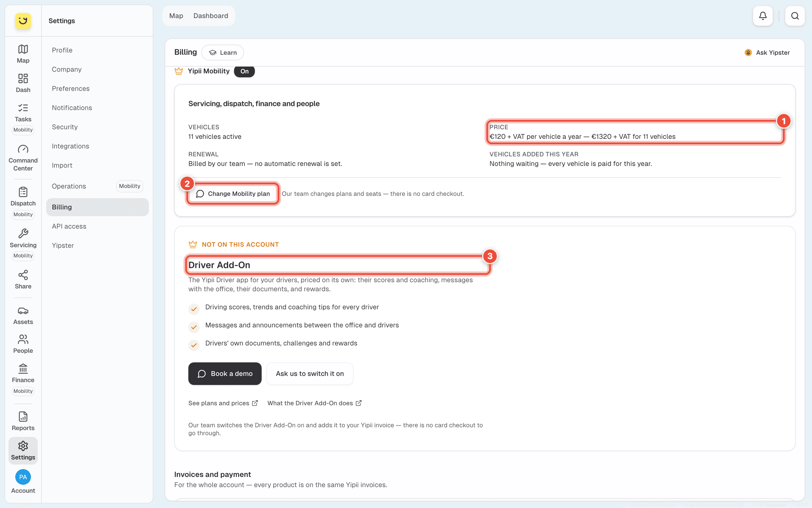Click the NOT ON THIS ACCOUNT label
Viewport: 812px width, 508px height.
pyautogui.click(x=240, y=245)
